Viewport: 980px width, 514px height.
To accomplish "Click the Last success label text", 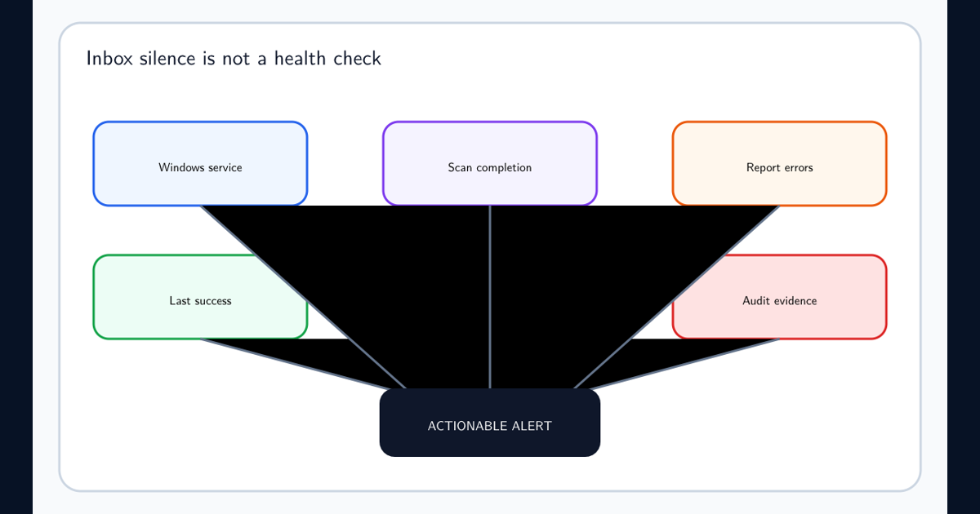I will [x=200, y=301].
